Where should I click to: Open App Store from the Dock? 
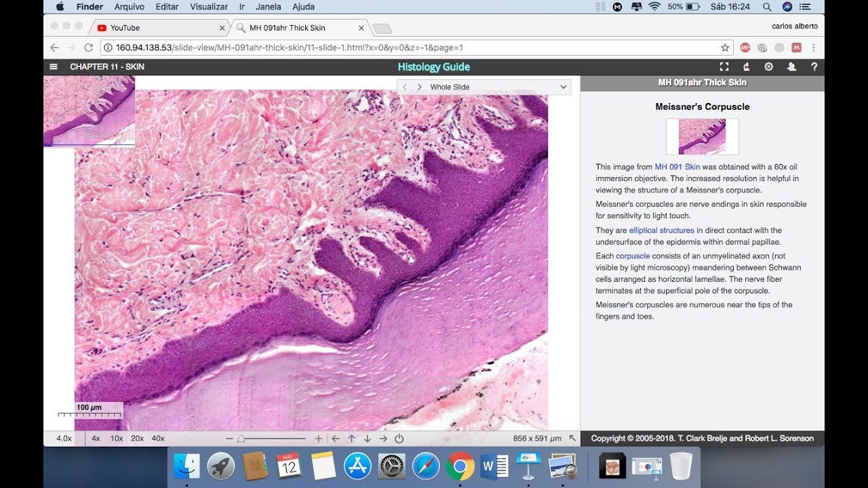click(x=357, y=466)
